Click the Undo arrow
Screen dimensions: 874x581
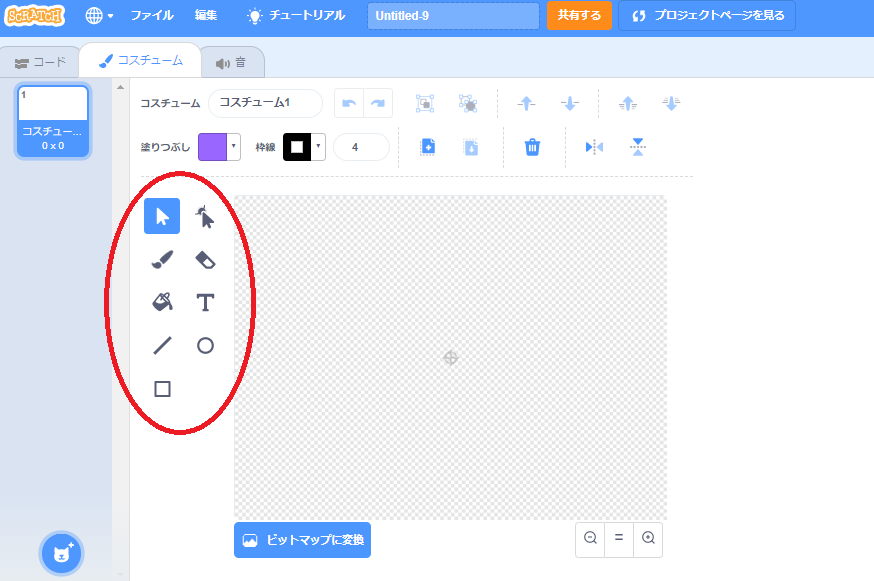tap(349, 103)
